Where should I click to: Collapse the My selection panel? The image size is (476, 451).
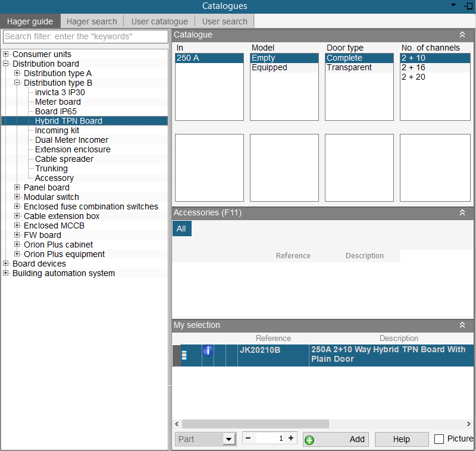462,325
